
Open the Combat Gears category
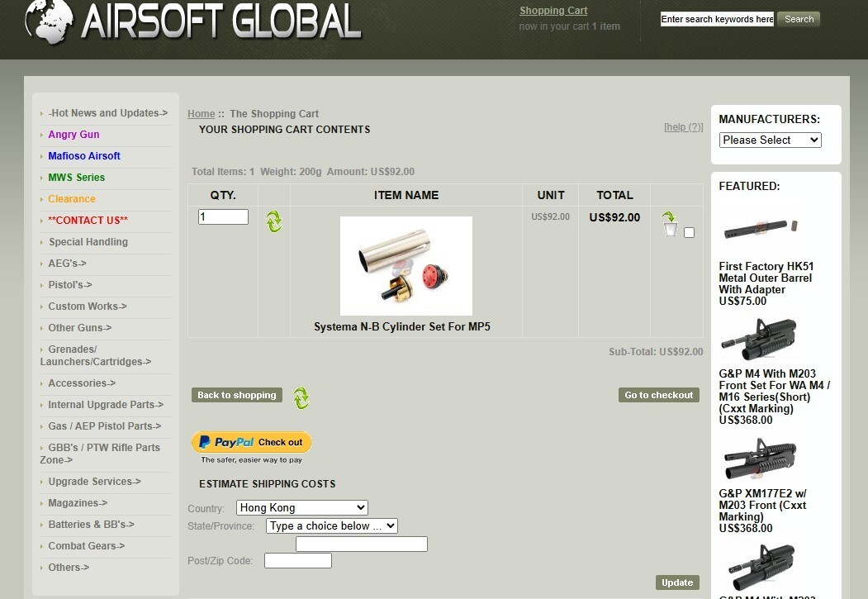click(86, 546)
